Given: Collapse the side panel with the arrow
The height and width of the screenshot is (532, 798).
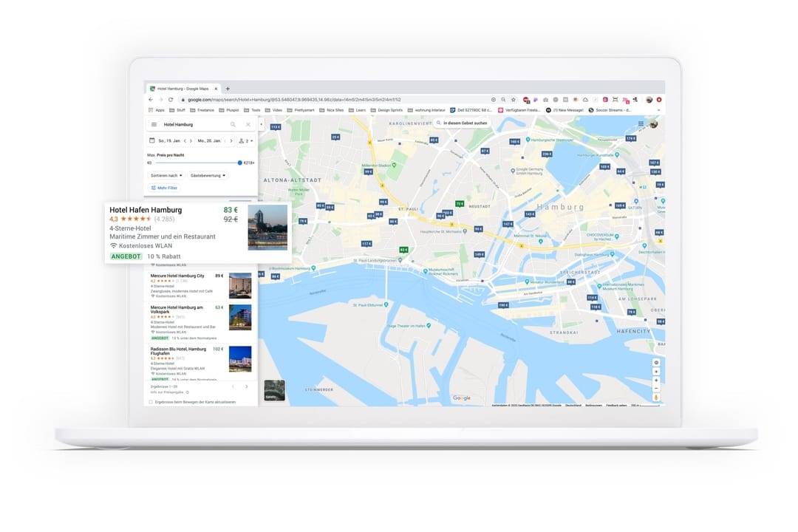Looking at the screenshot, I should point(260,125).
